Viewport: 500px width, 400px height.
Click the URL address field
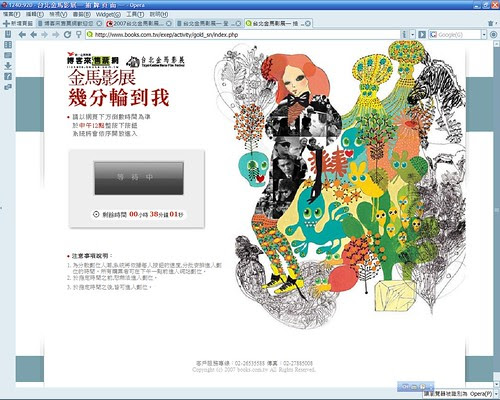243,34
